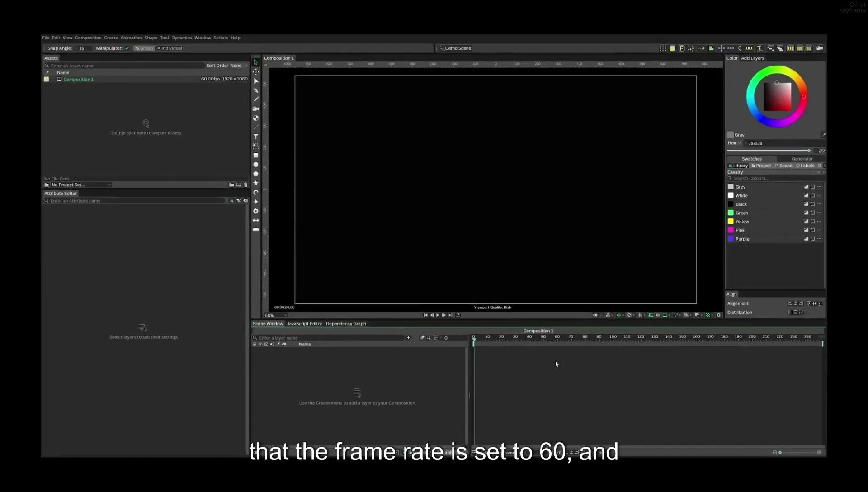Screen dimensions: 868x492
Task: Select the Pencil tool in the toolbar
Action: 256,99
